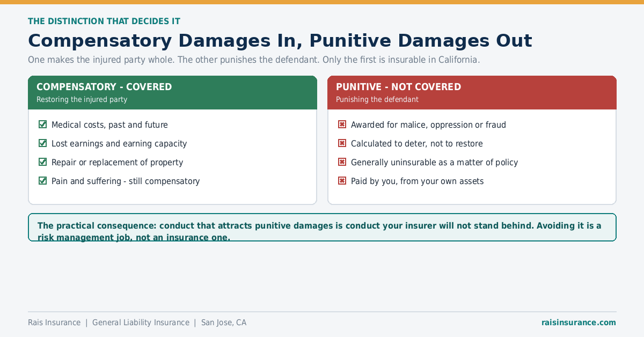
Task: Select the 'PUNITIVE - NOT COVERED' red header
Action: click(x=472, y=92)
